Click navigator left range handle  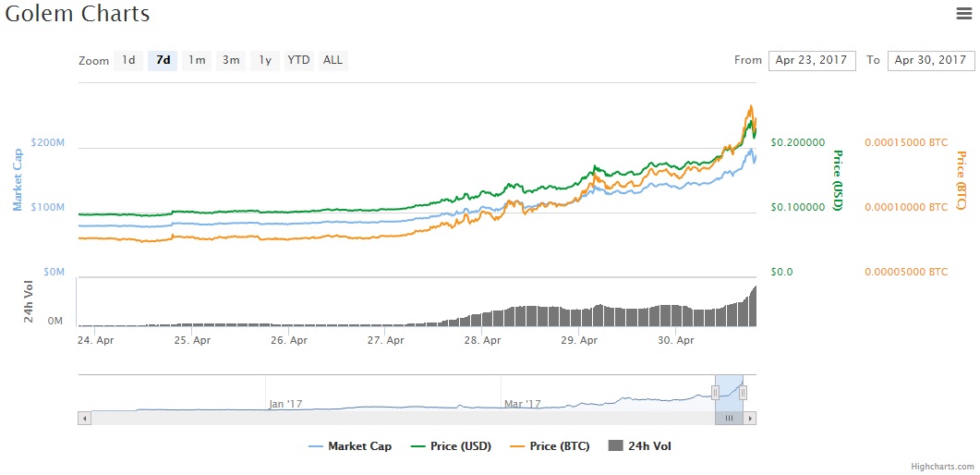(715, 393)
